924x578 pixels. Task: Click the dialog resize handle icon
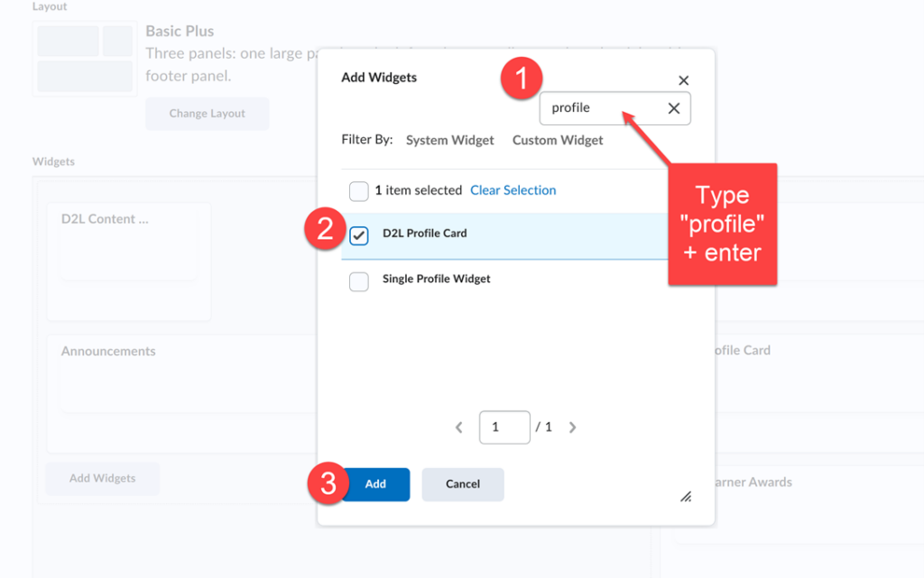(686, 497)
